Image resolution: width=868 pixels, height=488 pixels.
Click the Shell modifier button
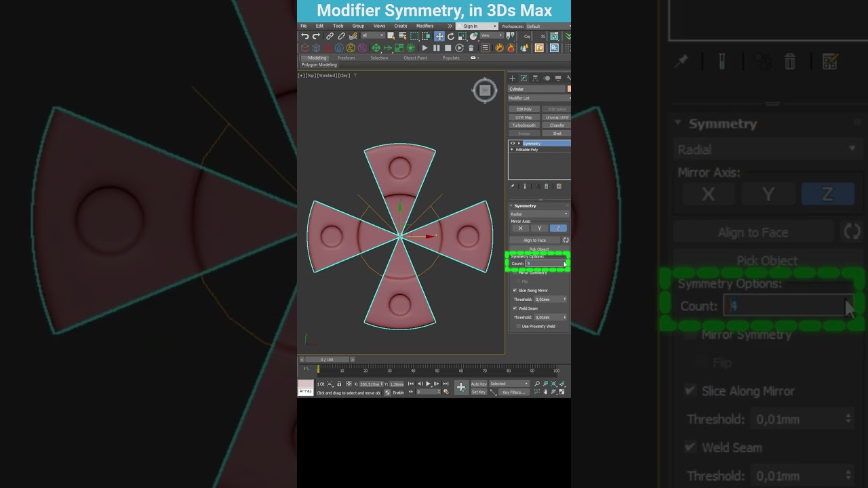point(557,134)
